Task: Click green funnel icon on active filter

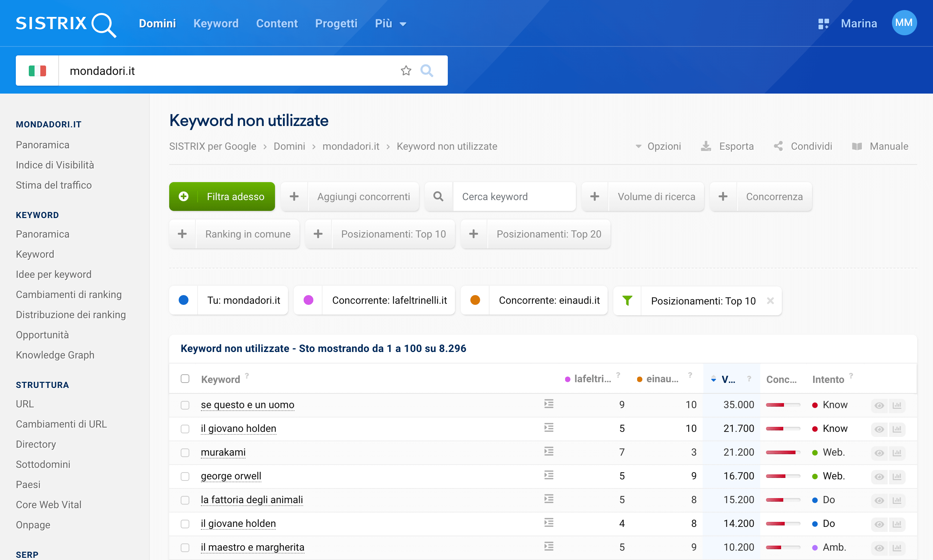Action: tap(627, 301)
